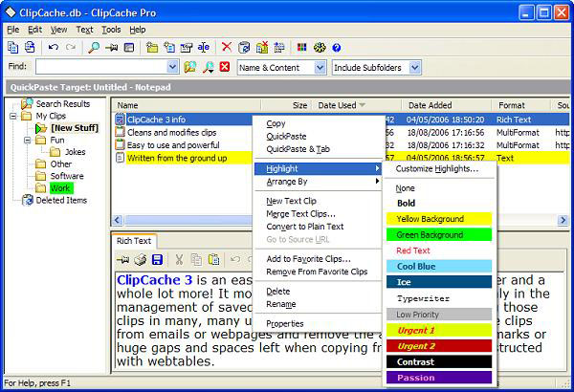Image resolution: width=574 pixels, height=392 pixels.
Task: Click the options gear-flower icon
Action: click(320, 47)
